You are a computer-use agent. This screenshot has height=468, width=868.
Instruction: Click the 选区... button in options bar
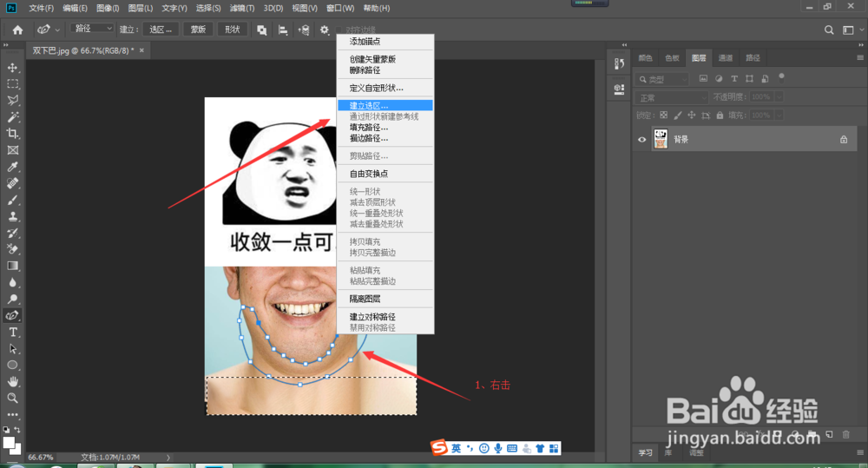coord(161,30)
